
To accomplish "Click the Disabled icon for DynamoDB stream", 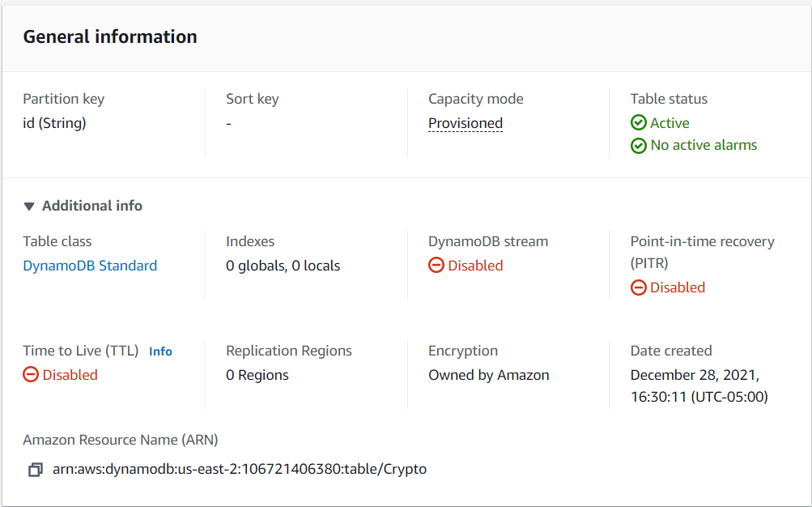I will tap(436, 265).
